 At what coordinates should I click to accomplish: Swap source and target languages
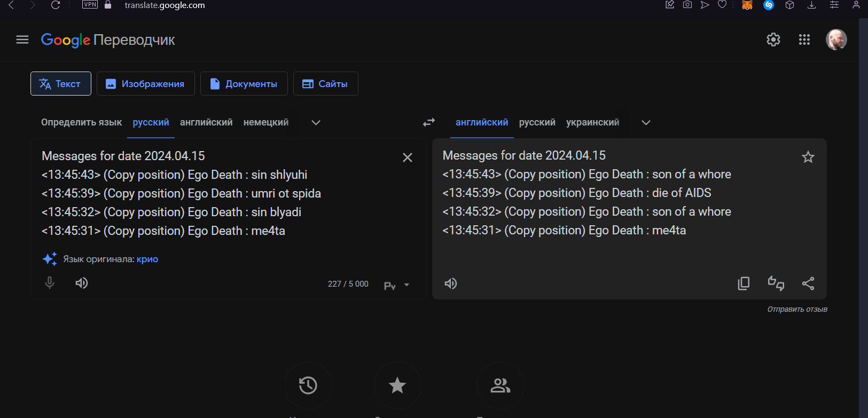[429, 122]
